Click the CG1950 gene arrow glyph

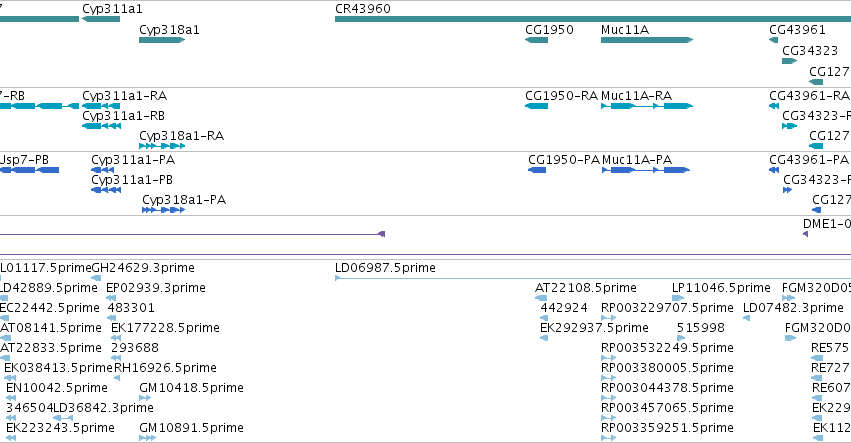coord(536,40)
